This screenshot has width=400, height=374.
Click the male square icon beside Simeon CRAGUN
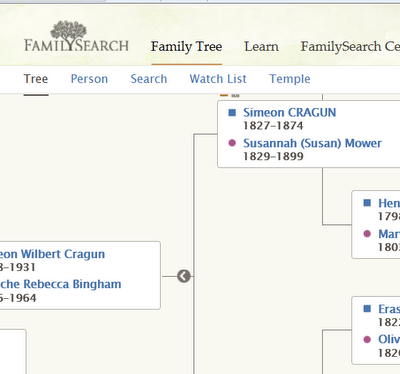pyautogui.click(x=232, y=113)
